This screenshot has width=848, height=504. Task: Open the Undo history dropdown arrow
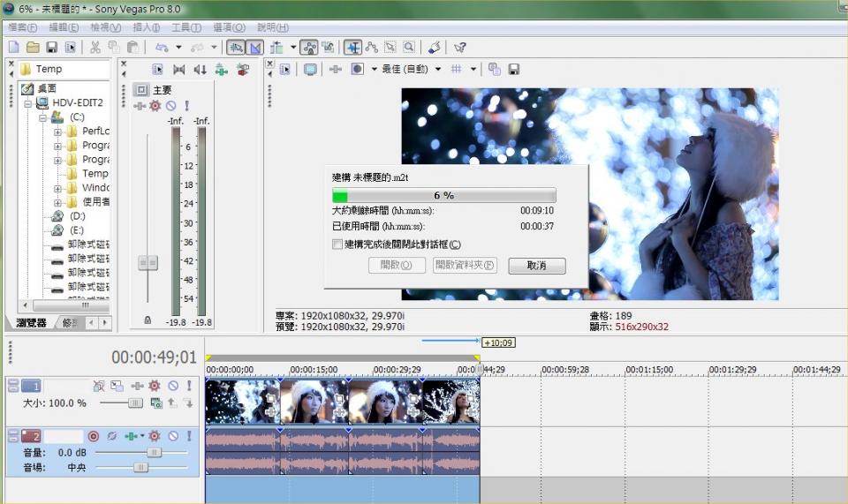pyautogui.click(x=179, y=48)
